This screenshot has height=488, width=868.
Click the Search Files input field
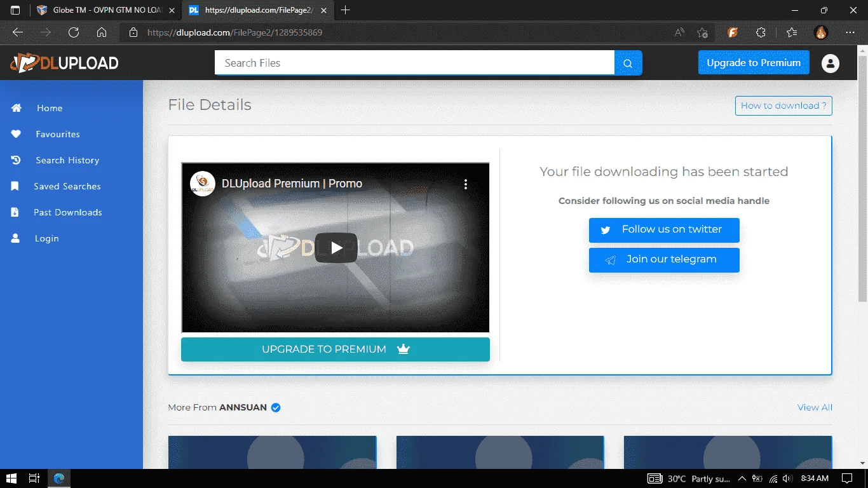pos(414,63)
